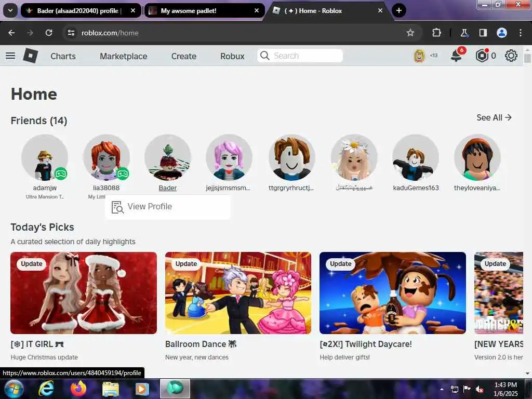The image size is (532, 399).
Task: Focus the Roblox search field
Action: tap(300, 56)
